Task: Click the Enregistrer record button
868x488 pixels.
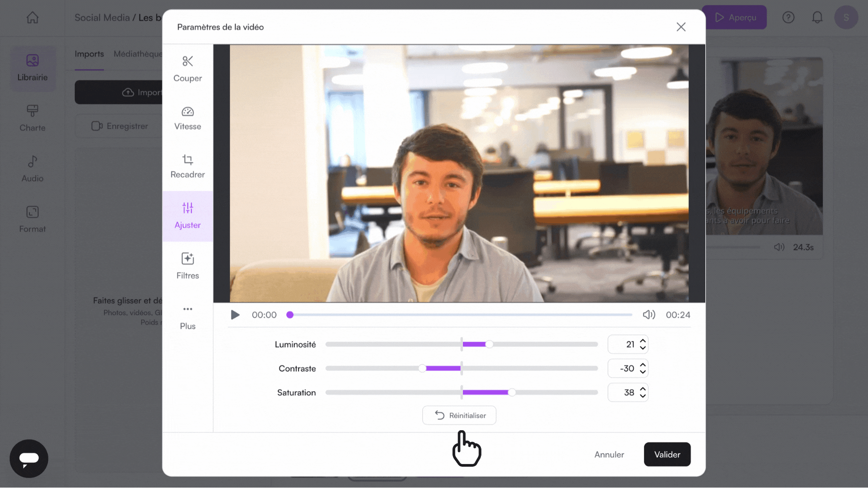Action: pyautogui.click(x=120, y=126)
